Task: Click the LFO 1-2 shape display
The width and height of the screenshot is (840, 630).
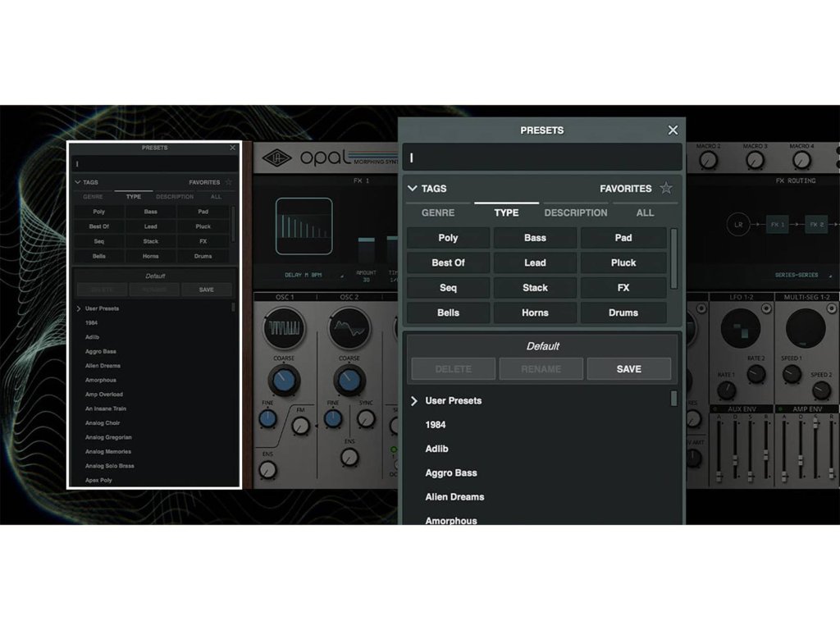Action: pos(741,328)
